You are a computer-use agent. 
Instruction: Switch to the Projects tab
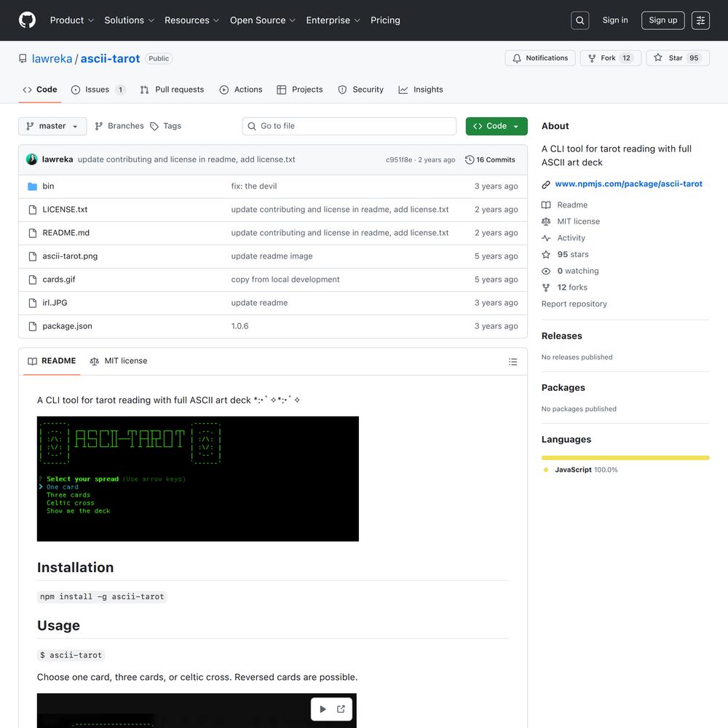(300, 90)
